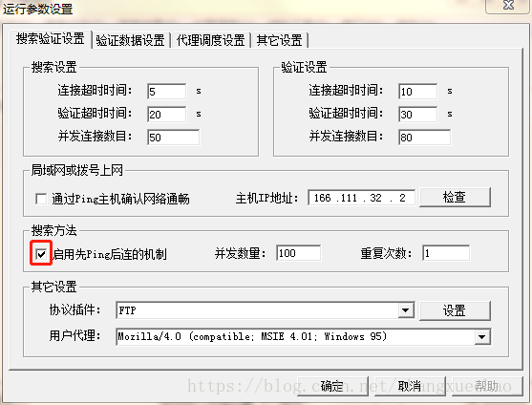The image size is (532, 405).
Task: Focus the 重复次数 field showing 1
Action: (446, 253)
